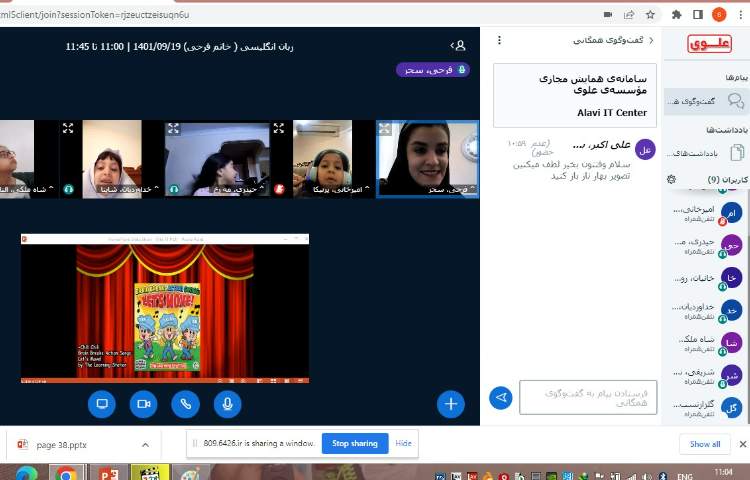Send the chat message with paper plane button
Screen dimensions: 750x480
tap(501, 397)
